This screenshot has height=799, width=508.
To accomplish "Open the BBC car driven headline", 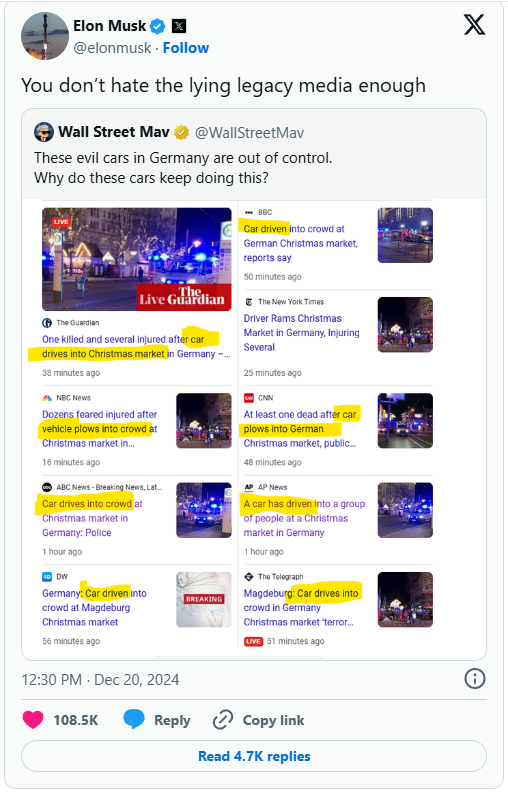I will 301,243.
